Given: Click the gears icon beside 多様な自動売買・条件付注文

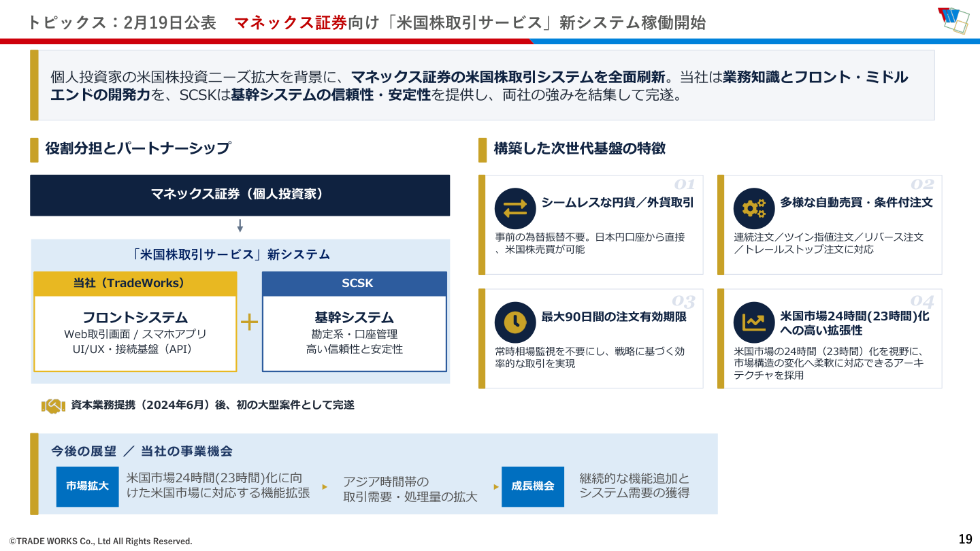Looking at the screenshot, I should pos(754,208).
